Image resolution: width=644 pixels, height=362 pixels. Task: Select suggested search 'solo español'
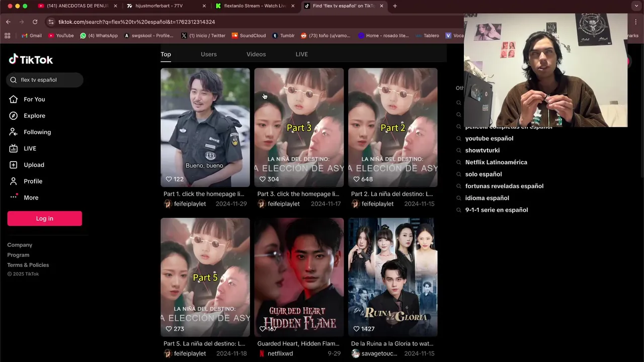[484, 174]
